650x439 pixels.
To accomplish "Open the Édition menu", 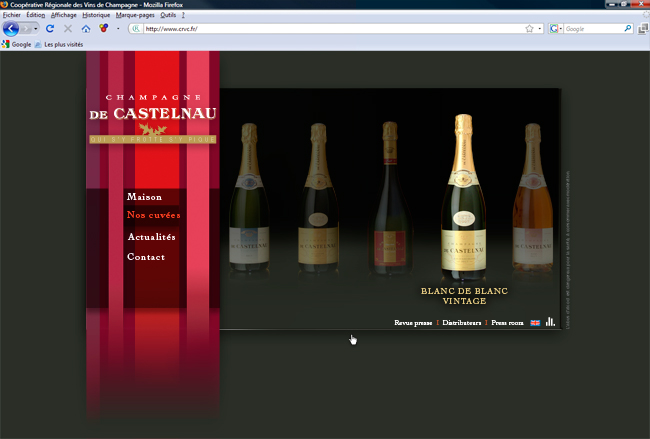I will [x=36, y=15].
